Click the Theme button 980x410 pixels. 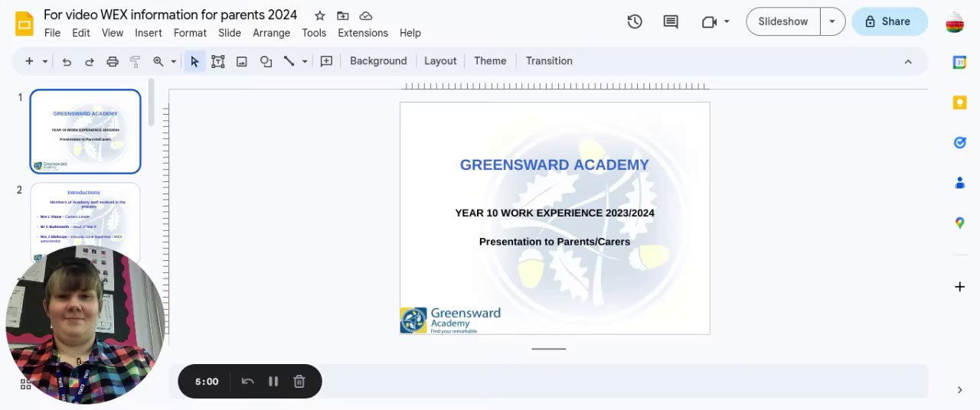(490, 61)
